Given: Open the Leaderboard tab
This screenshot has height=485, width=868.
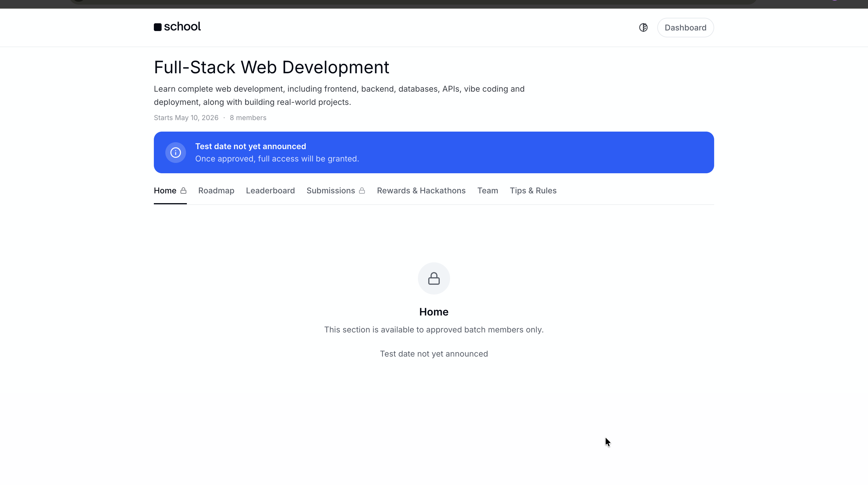Looking at the screenshot, I should point(270,190).
